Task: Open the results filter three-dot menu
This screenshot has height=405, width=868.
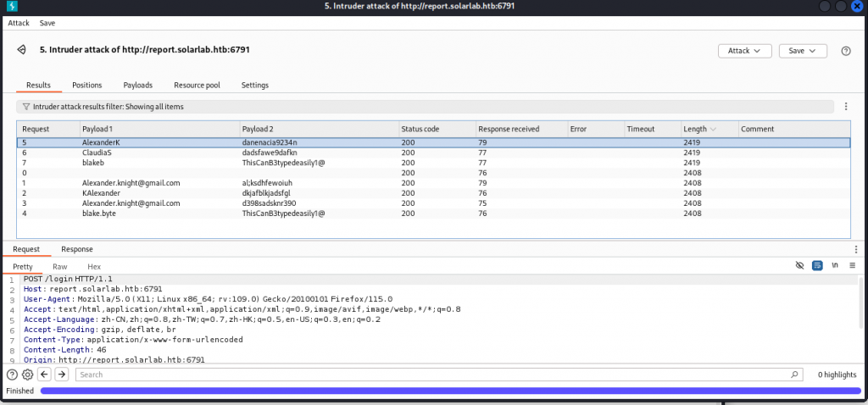Action: click(845, 107)
